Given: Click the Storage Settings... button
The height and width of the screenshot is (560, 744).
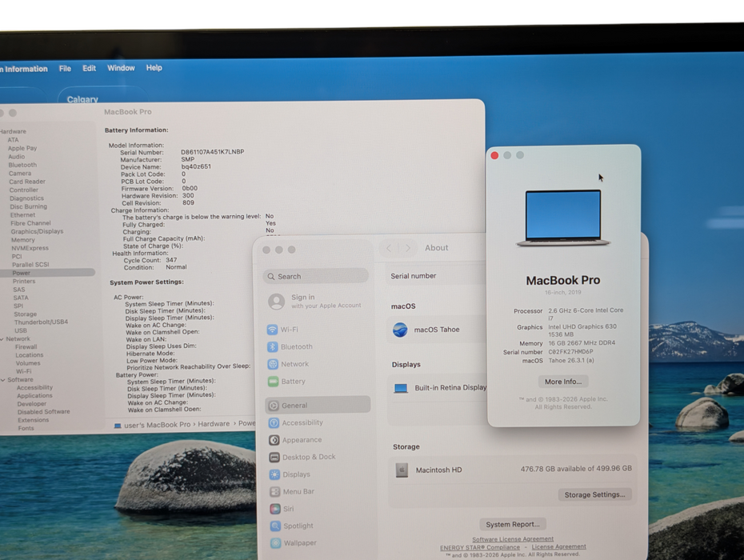Looking at the screenshot, I should click(594, 494).
